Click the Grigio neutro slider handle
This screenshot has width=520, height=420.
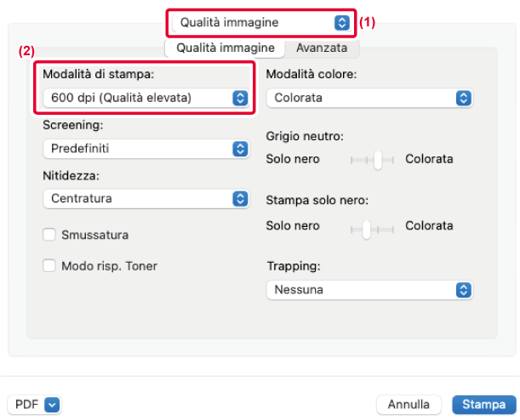(378, 161)
